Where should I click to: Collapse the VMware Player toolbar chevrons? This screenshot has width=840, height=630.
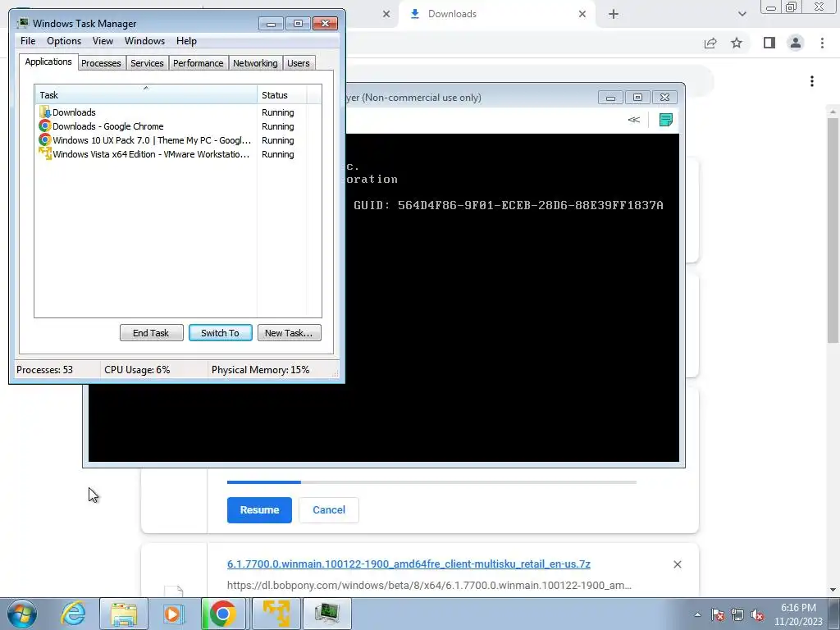[x=634, y=120]
